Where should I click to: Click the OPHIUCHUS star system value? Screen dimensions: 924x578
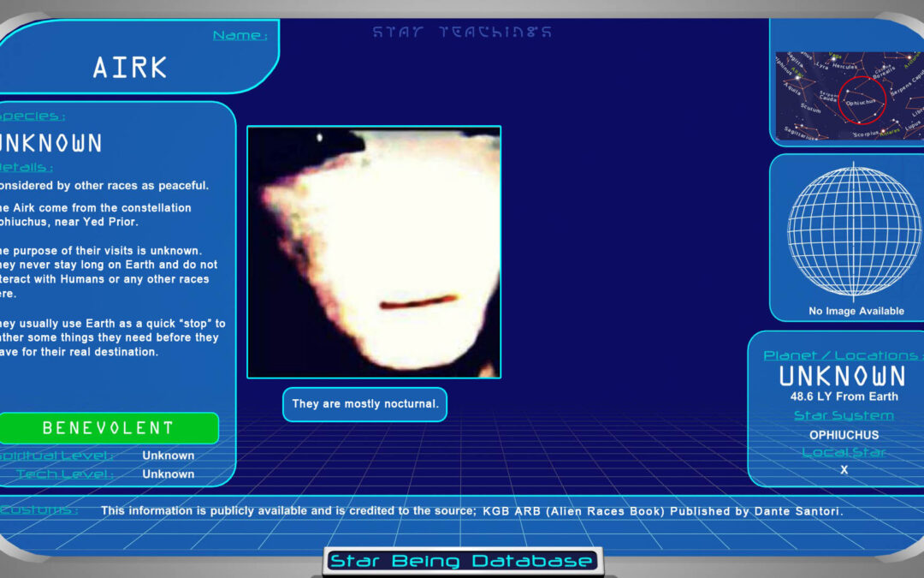click(844, 435)
